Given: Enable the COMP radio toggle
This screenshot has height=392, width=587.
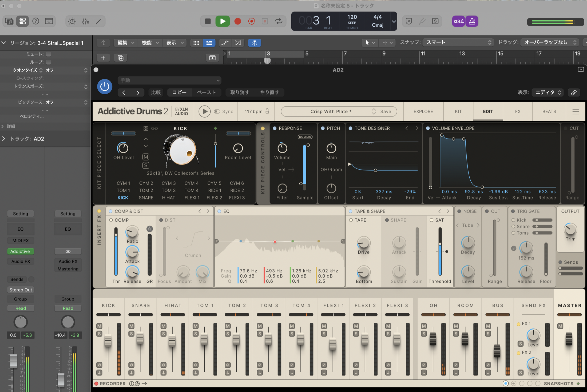Looking at the screenshot, I should click(111, 220).
